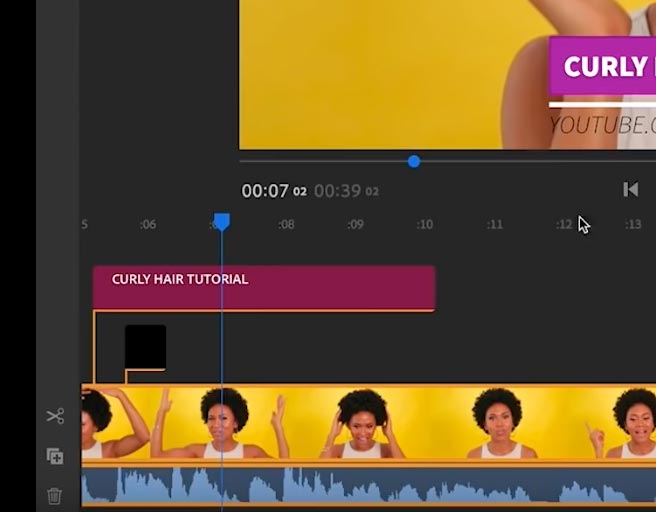Click the :12 mark on the ruler
This screenshot has height=512, width=656.
pyautogui.click(x=564, y=225)
